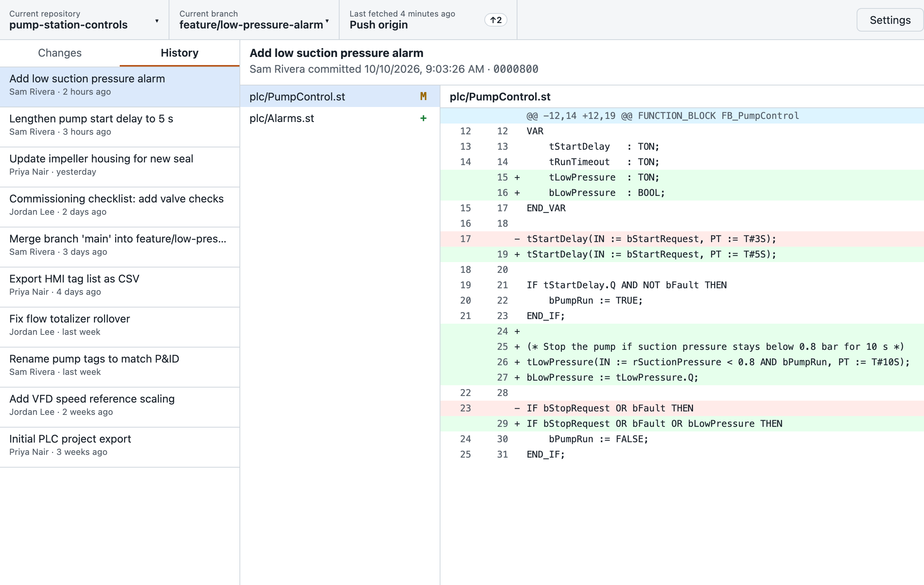Click line bPumpRun := TRUE

tap(682, 301)
